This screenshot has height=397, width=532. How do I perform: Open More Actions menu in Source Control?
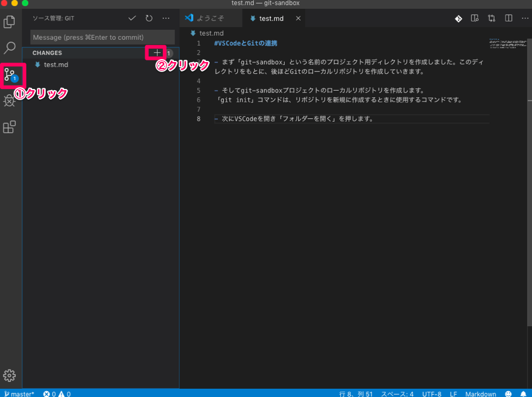point(166,18)
